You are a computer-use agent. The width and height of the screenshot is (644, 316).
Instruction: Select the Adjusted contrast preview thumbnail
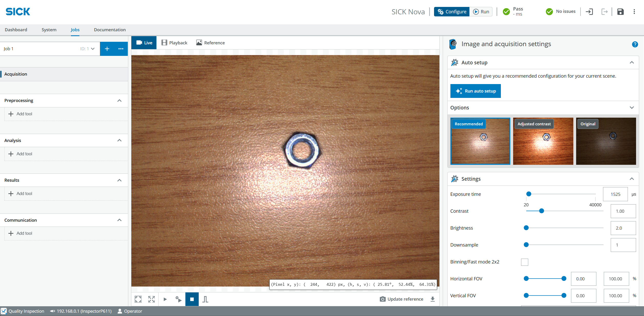click(x=543, y=141)
